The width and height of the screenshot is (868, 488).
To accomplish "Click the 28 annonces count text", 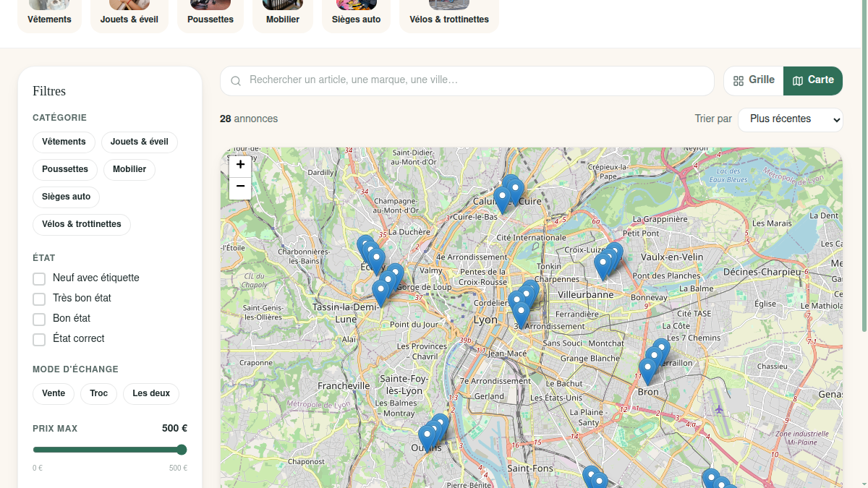I will coord(249,119).
